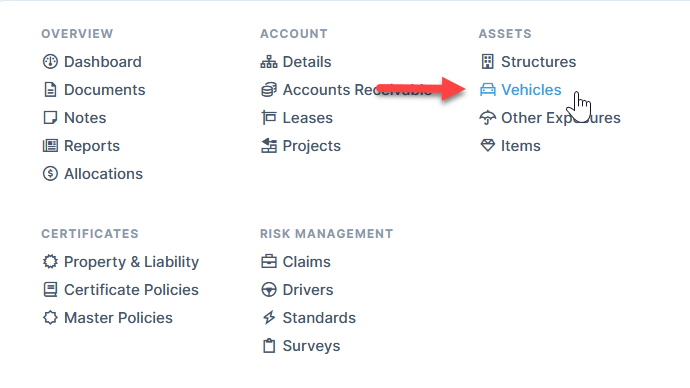Viewport: 690px width, 388px height.
Task: Click the Dashboard gauge icon
Action: point(50,62)
